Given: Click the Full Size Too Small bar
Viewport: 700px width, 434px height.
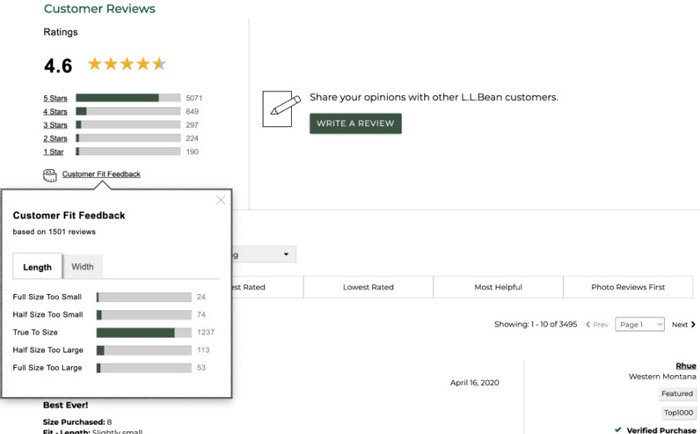Looking at the screenshot, I should [x=144, y=297].
